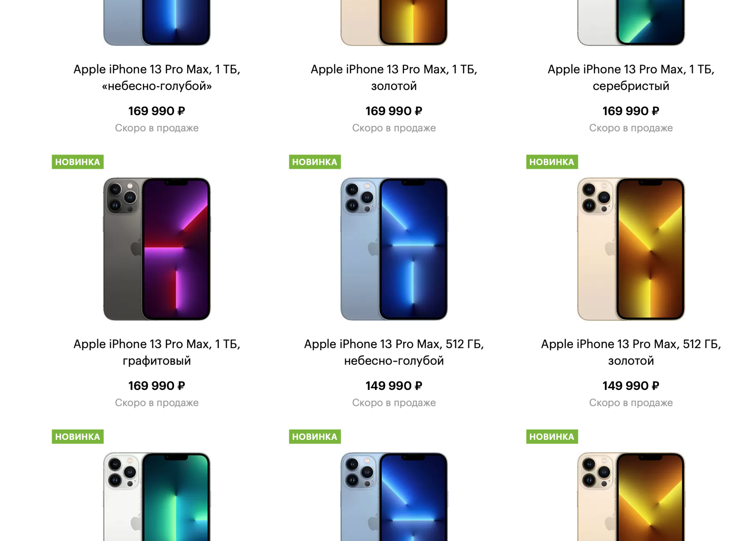This screenshot has height=541, width=756.
Task: Click the blue iPhone image in bottom row
Action: tap(394, 497)
